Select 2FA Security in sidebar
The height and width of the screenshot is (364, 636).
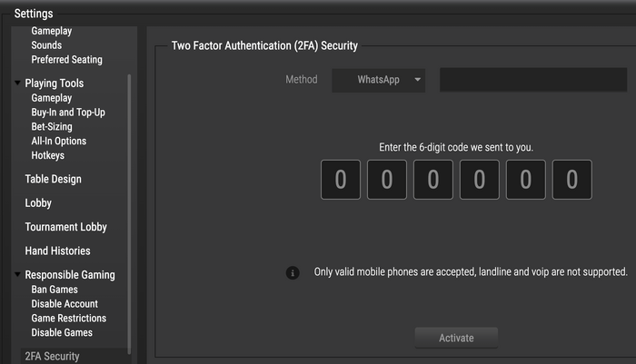[x=74, y=356]
